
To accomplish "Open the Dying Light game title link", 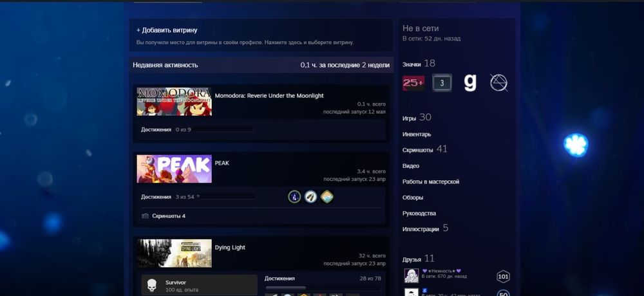I will 230,248.
